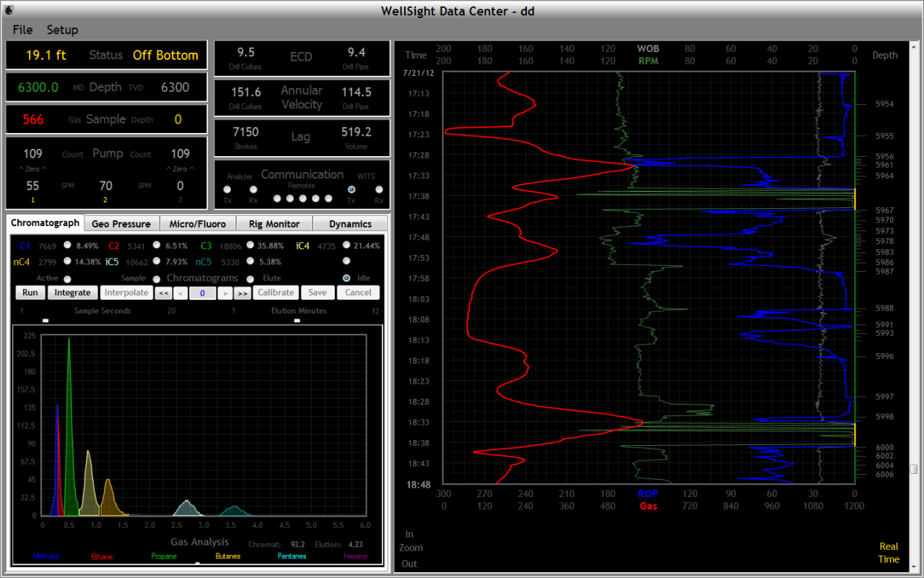Screen dimensions: 924x578
Task: Select the Elute chromatogram radio button
Action: 250,279
